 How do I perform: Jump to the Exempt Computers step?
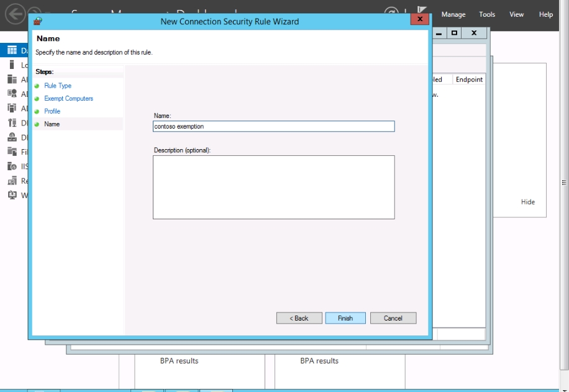[68, 98]
